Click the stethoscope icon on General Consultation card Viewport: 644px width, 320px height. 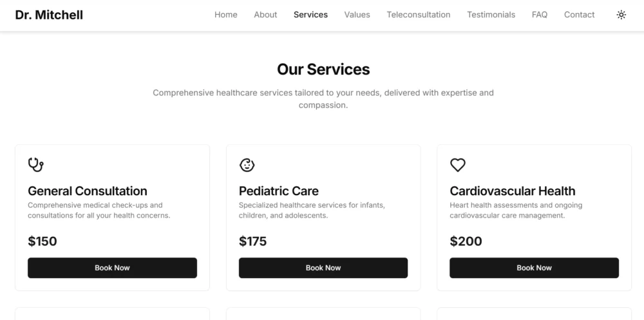pos(35,165)
